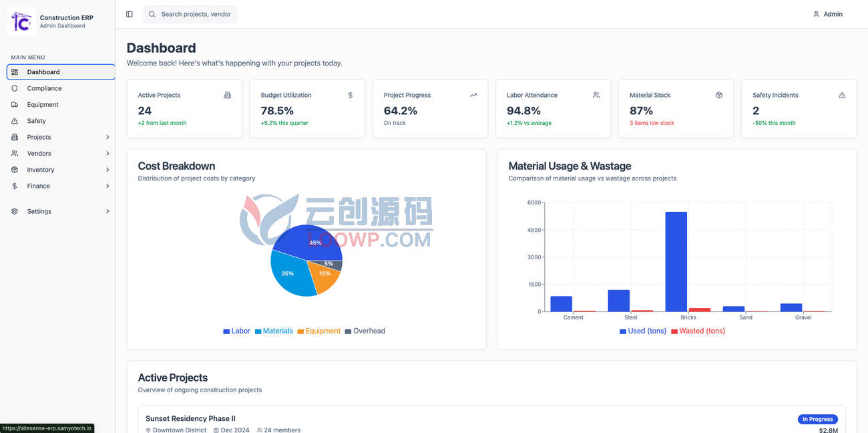This screenshot has height=433, width=868.
Task: Toggle the Materials legend swatch
Action: 258,331
